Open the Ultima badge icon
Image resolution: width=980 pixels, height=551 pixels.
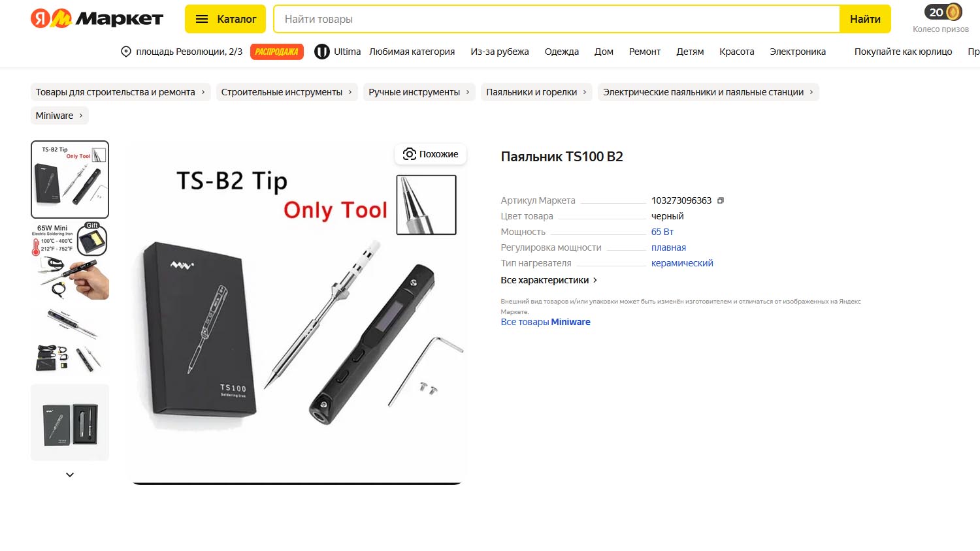(x=321, y=52)
